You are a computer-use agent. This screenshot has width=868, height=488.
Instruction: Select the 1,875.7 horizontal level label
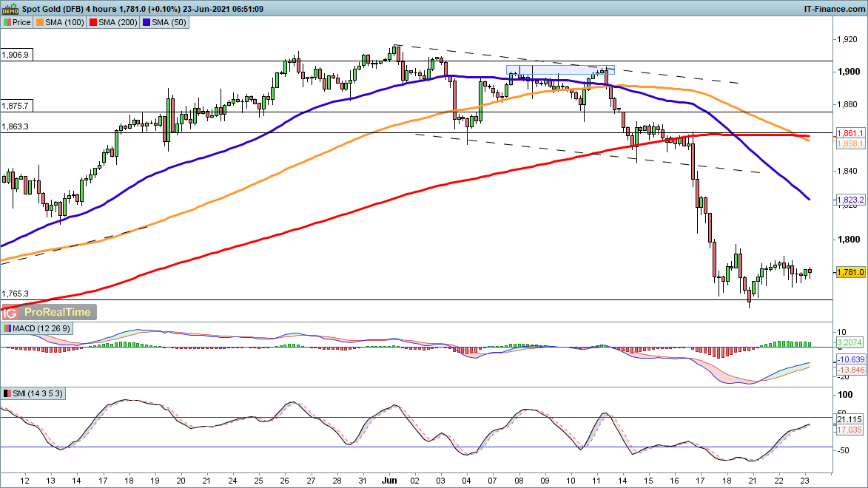16,106
